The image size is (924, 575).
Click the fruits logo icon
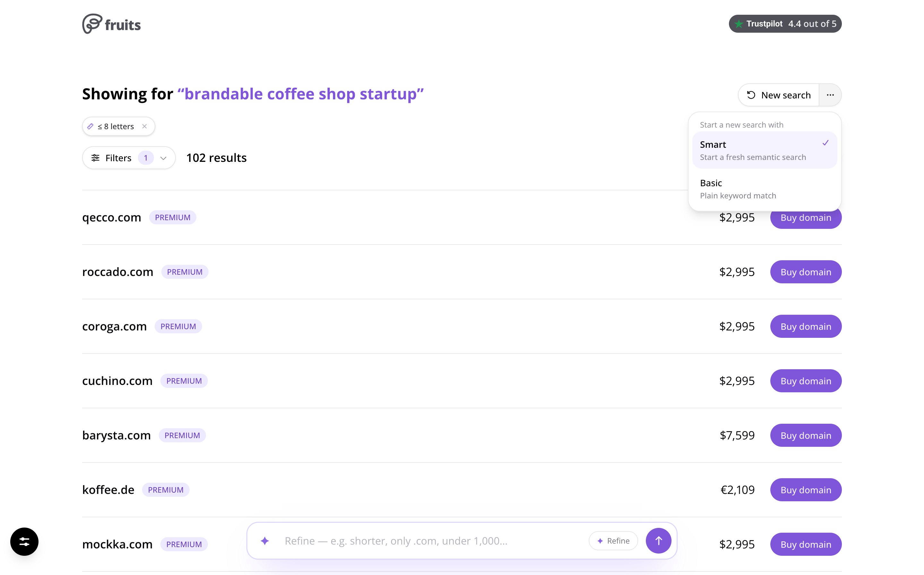tap(92, 24)
